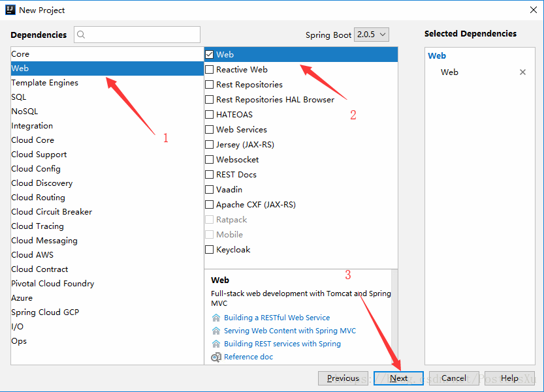Click the description panel scrollbar
544x392 pixels.
coord(394,317)
